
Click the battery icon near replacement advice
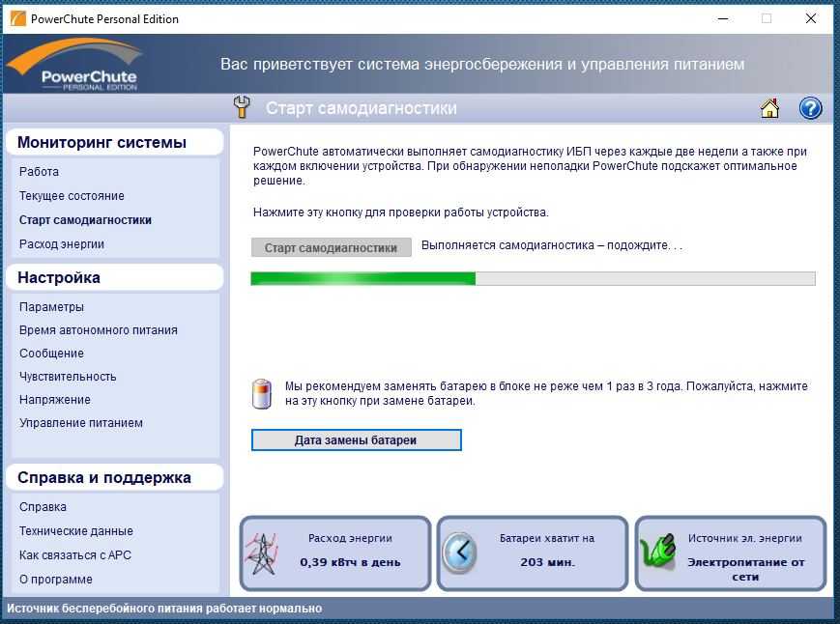click(x=263, y=393)
